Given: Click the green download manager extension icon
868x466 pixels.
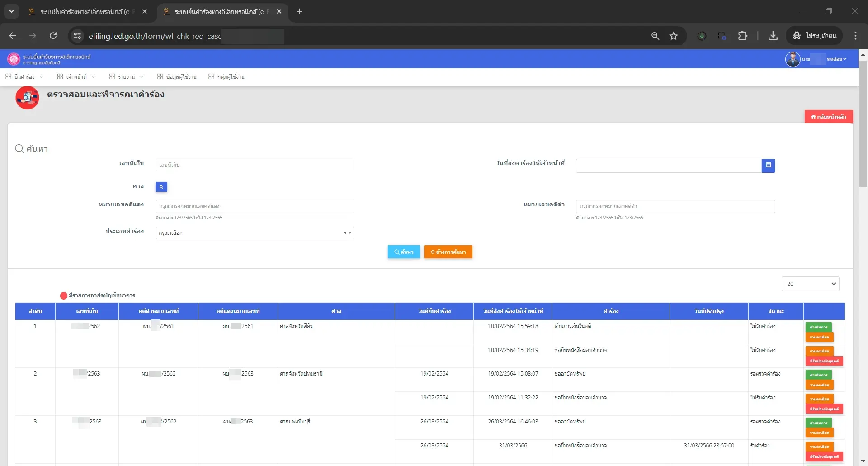Looking at the screenshot, I should (702, 36).
